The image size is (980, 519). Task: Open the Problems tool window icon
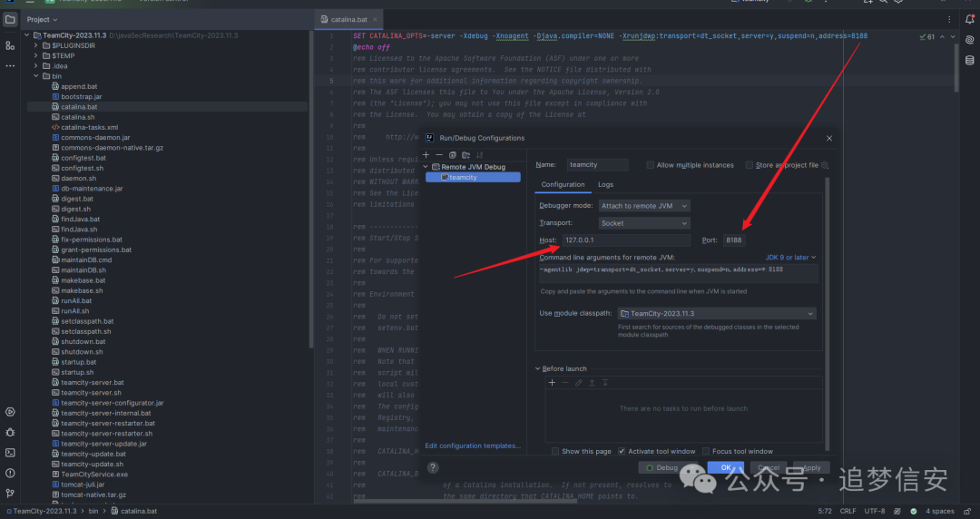click(x=10, y=473)
